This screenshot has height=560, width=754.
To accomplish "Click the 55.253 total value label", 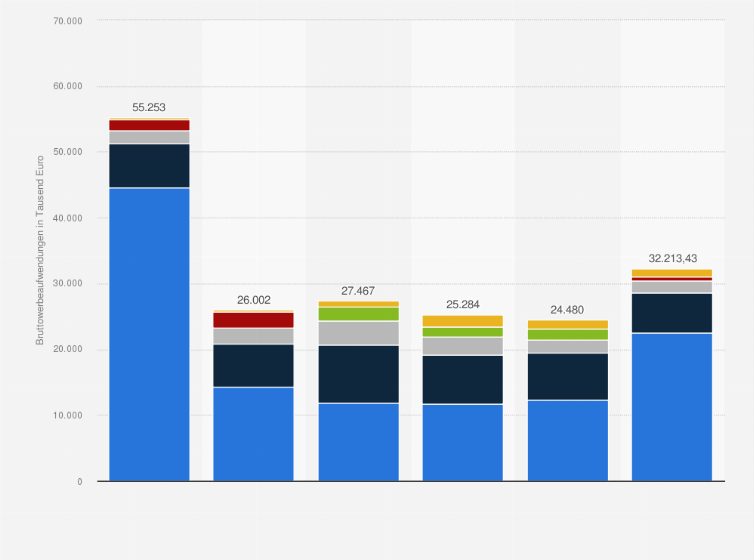I will click(x=149, y=105).
